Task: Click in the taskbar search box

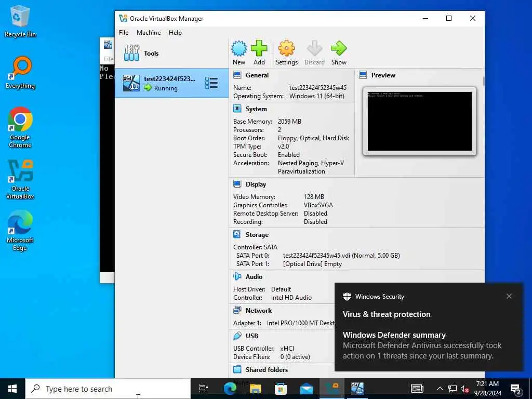Action: (108, 389)
